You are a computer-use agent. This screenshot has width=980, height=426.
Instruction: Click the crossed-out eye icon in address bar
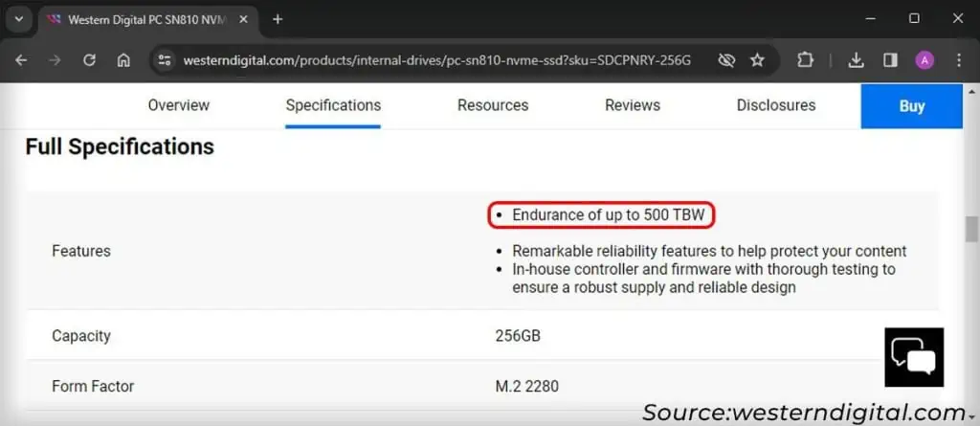click(725, 60)
